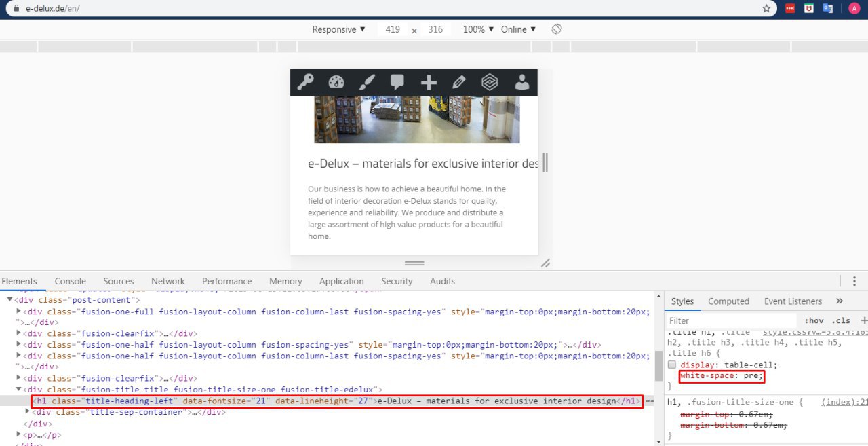868x446 pixels.
Task: Expand the collapsed p element node
Action: pos(19,435)
